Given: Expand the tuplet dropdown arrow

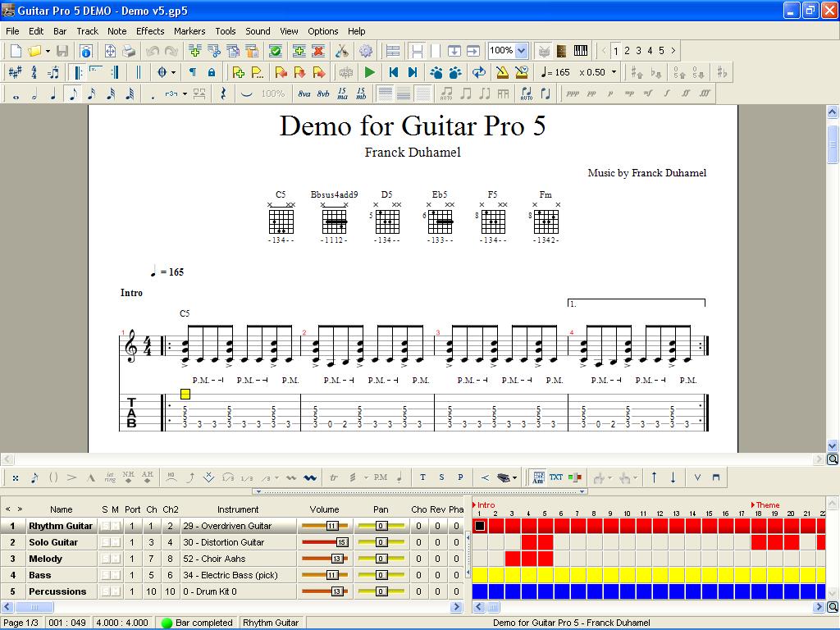Looking at the screenshot, I should point(184,94).
